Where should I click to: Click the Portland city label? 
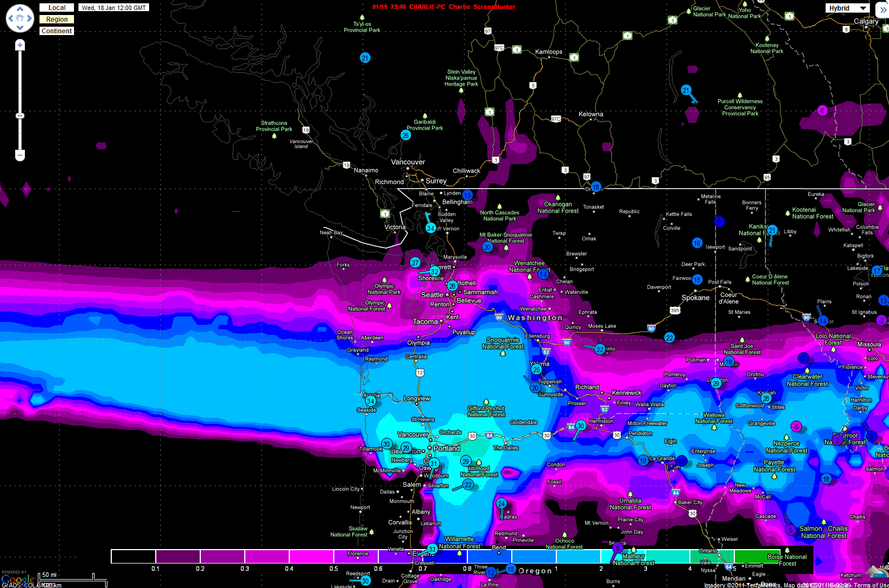[447, 448]
